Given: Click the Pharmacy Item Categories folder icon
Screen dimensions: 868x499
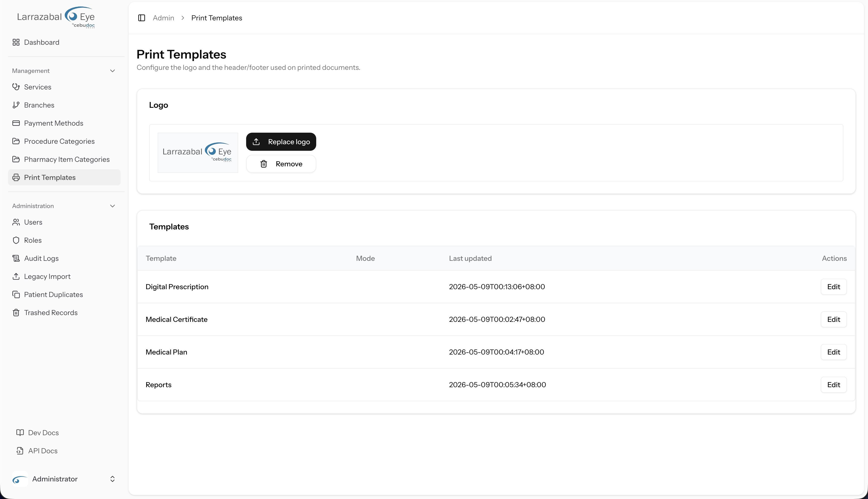Looking at the screenshot, I should point(16,159).
